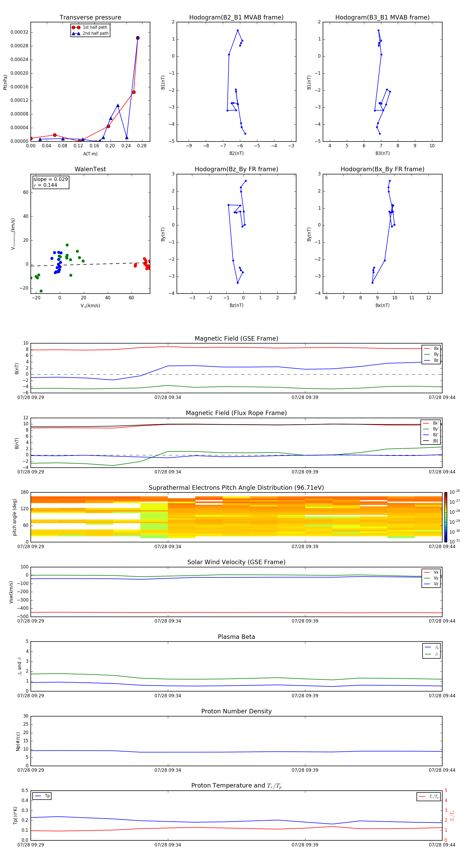This screenshot has width=473, height=868.
Task: Select the "2nd half path" legend entry
Action: (x=90, y=33)
